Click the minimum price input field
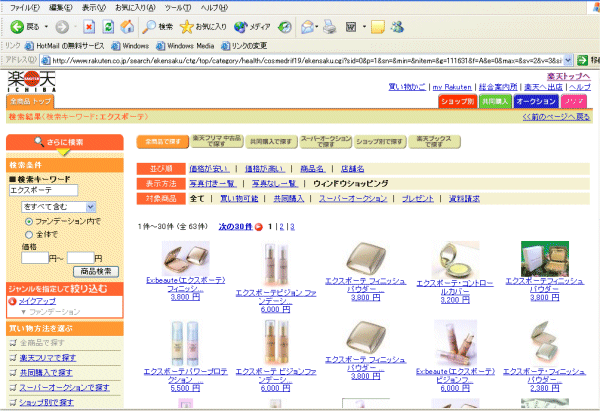 tap(35, 258)
